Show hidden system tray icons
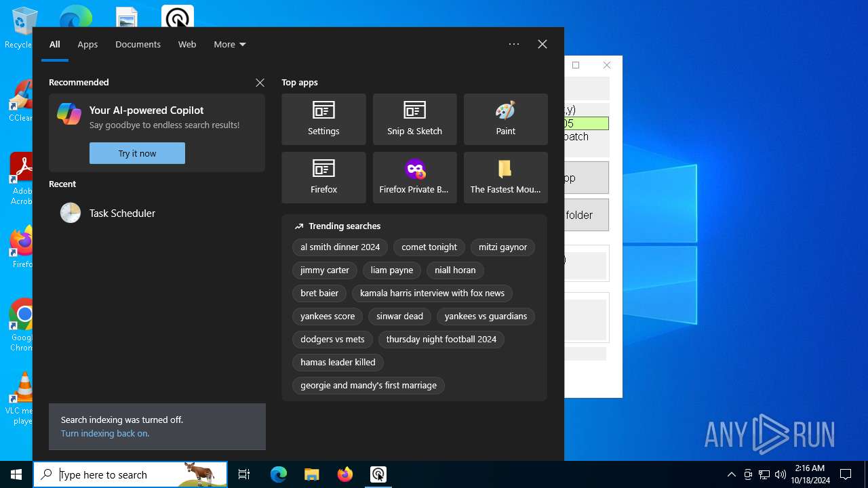The image size is (868, 488). 731,474
